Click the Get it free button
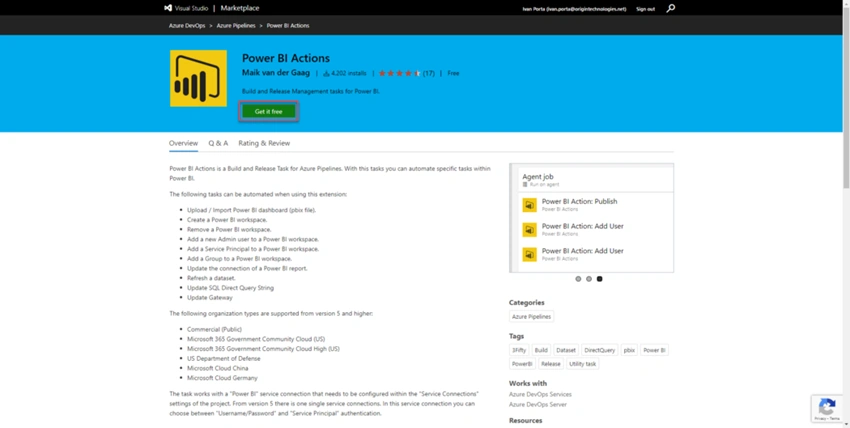The width and height of the screenshot is (850, 428). tap(269, 112)
